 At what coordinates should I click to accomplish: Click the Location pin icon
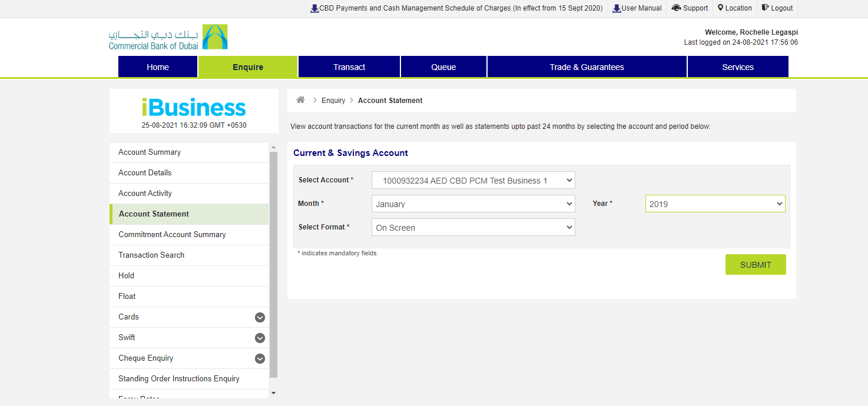pos(720,8)
